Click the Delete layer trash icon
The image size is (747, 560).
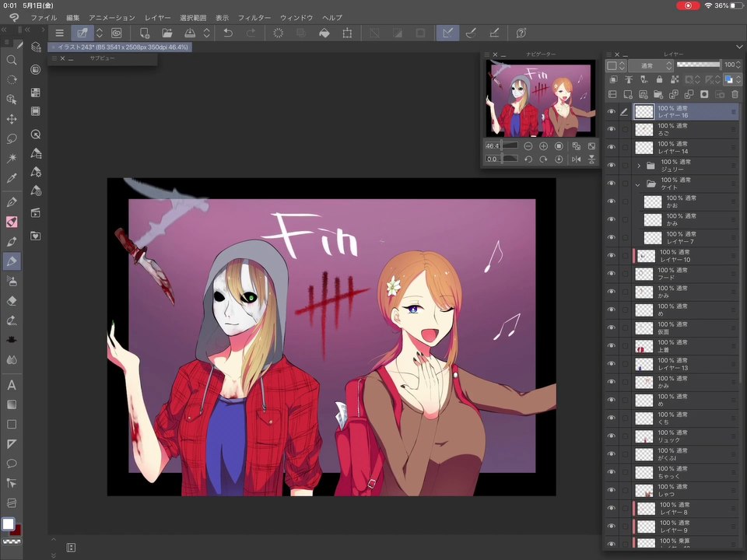[735, 94]
